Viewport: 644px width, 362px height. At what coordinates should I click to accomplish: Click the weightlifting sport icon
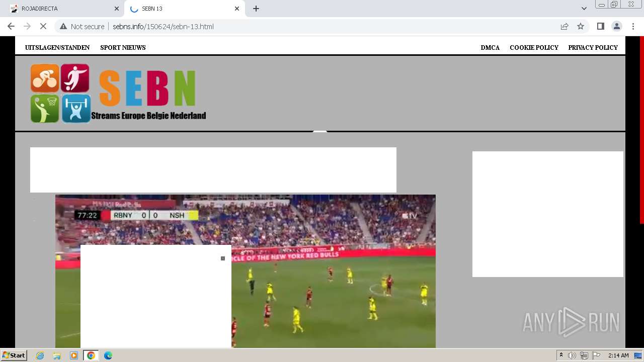pos(76,109)
